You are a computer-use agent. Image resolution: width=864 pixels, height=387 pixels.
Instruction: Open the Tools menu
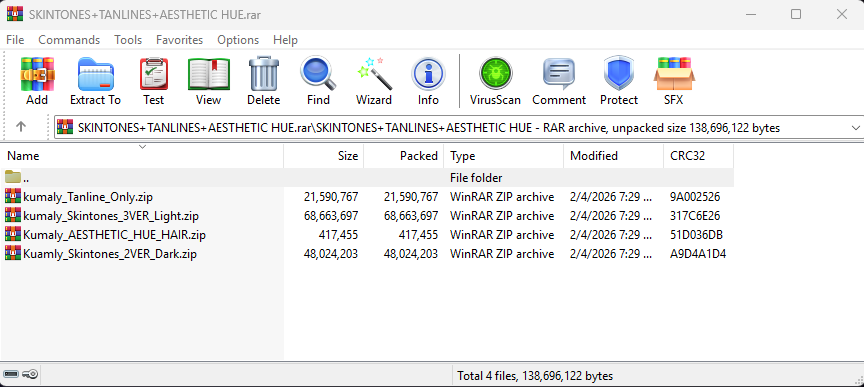128,40
